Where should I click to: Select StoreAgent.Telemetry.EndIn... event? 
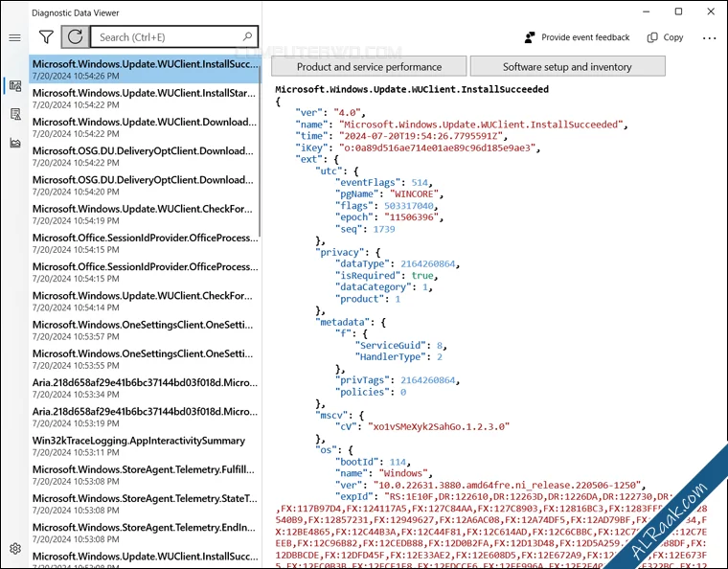144,533
